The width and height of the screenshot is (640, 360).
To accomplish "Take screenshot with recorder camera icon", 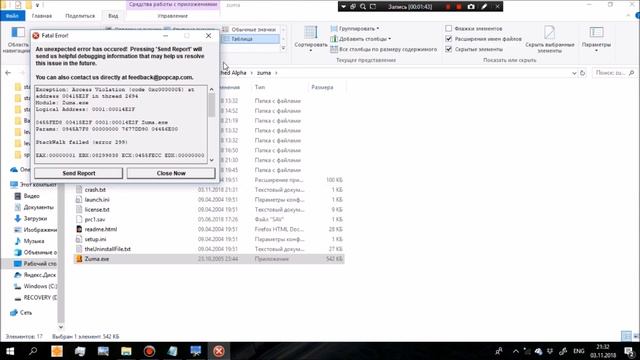I will pos(471,7).
